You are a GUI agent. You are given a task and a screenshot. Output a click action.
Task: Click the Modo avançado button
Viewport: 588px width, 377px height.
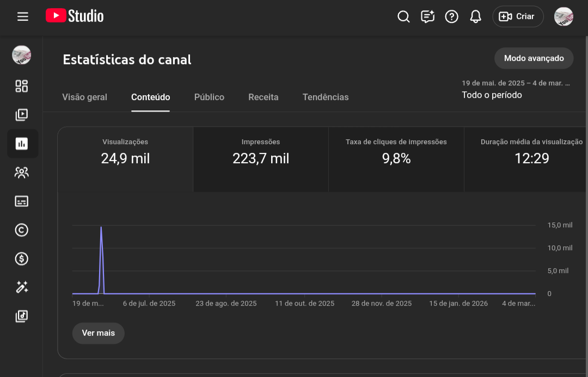(534, 58)
